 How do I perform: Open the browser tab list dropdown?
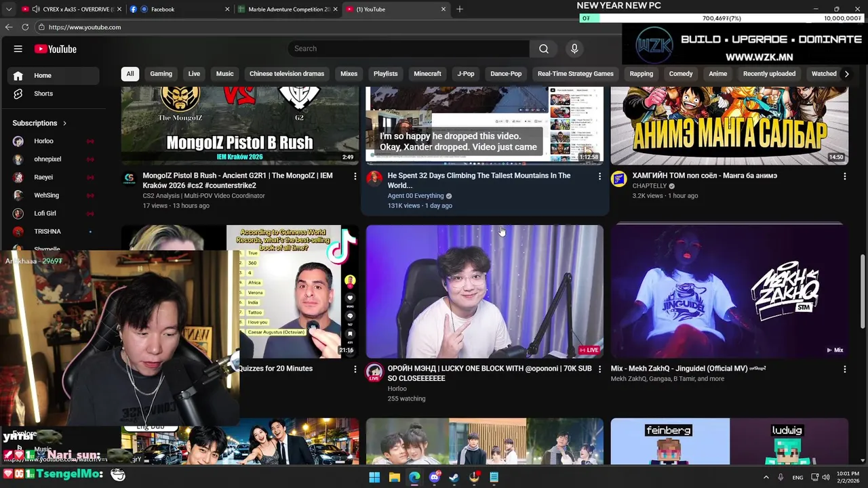coord(9,9)
